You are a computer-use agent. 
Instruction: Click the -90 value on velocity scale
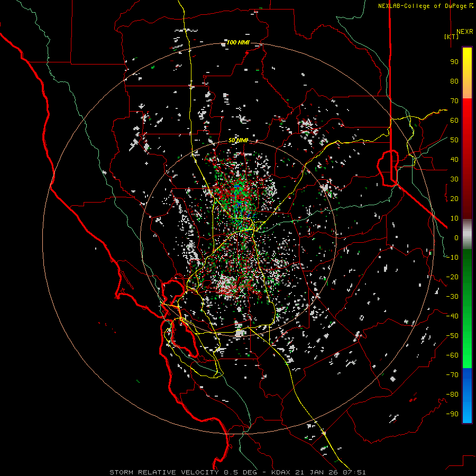click(452, 414)
